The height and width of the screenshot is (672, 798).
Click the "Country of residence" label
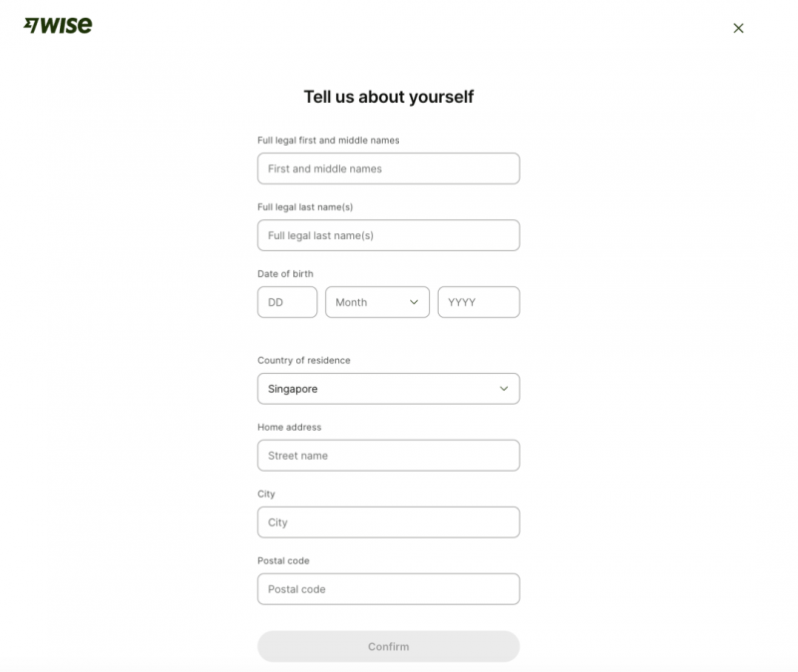304,361
